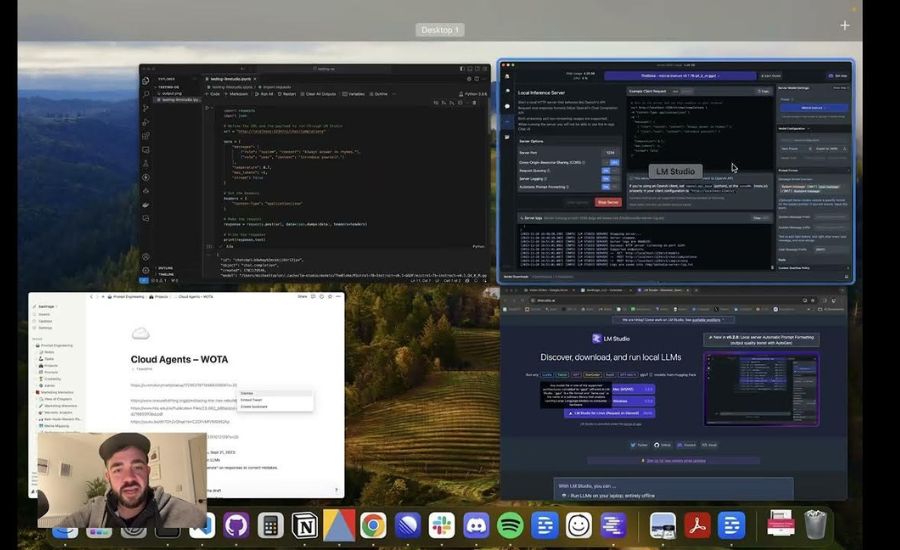900x550 pixels.
Task: Select testing-lmstudio.ipynb editor tab in VS Code
Action: tap(231, 79)
